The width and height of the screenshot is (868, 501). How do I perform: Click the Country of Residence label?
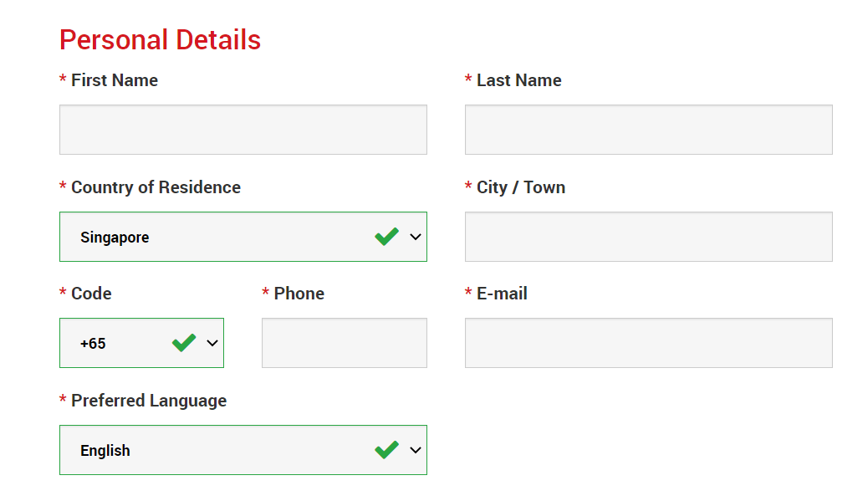(x=156, y=187)
